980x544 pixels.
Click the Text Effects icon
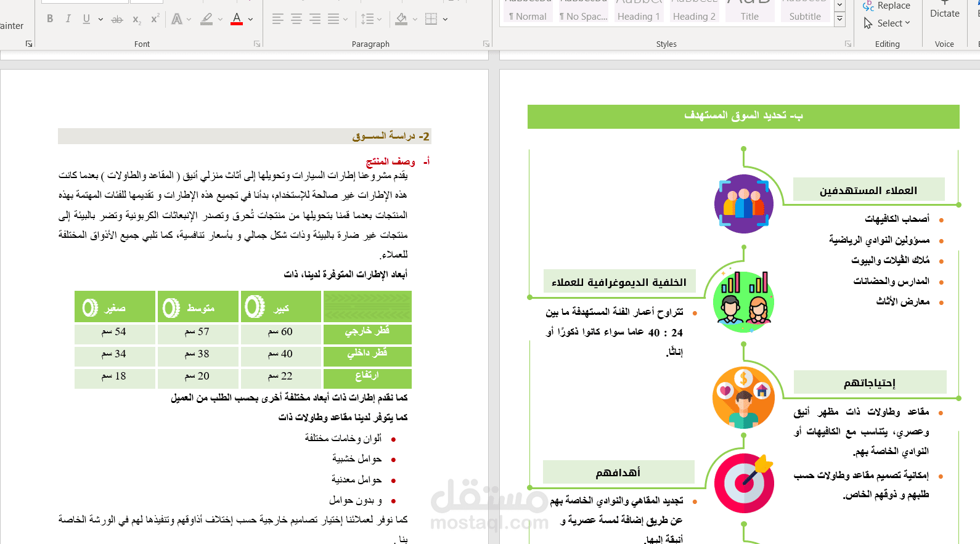pos(177,19)
